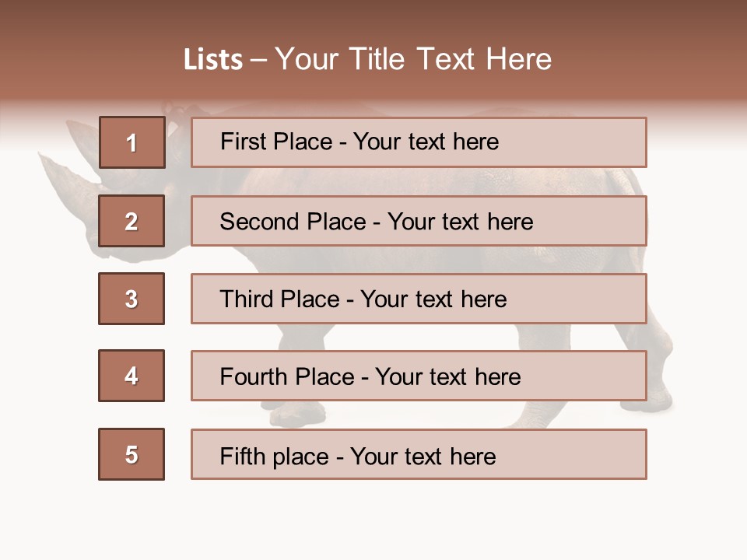747x560 pixels.
Task: Click the number 1 box
Action: (132, 142)
